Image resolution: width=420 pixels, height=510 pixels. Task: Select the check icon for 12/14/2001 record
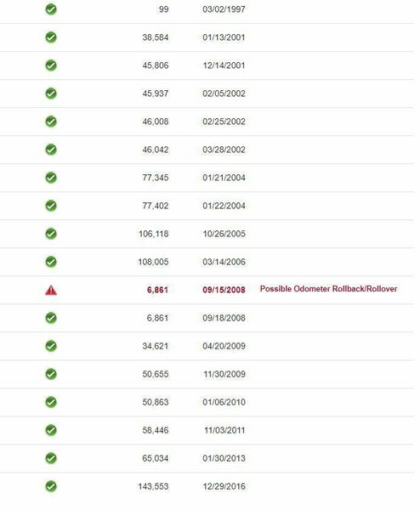pos(51,65)
